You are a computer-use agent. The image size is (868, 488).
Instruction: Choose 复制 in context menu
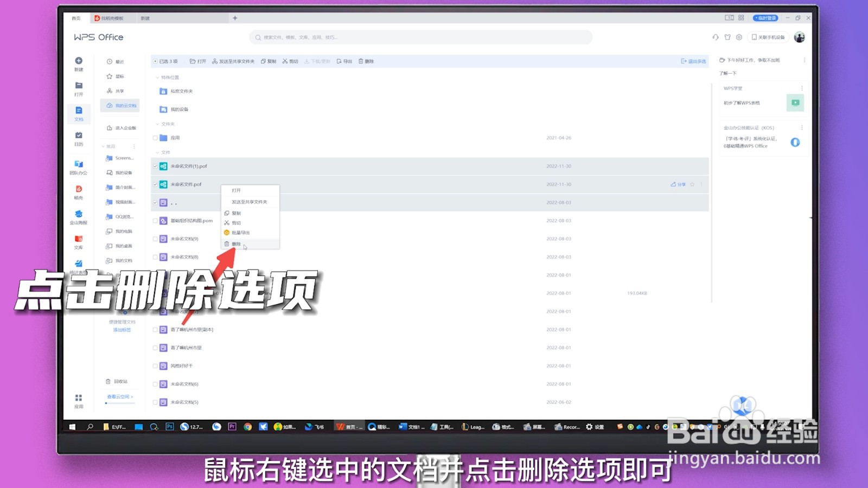pyautogui.click(x=250, y=213)
